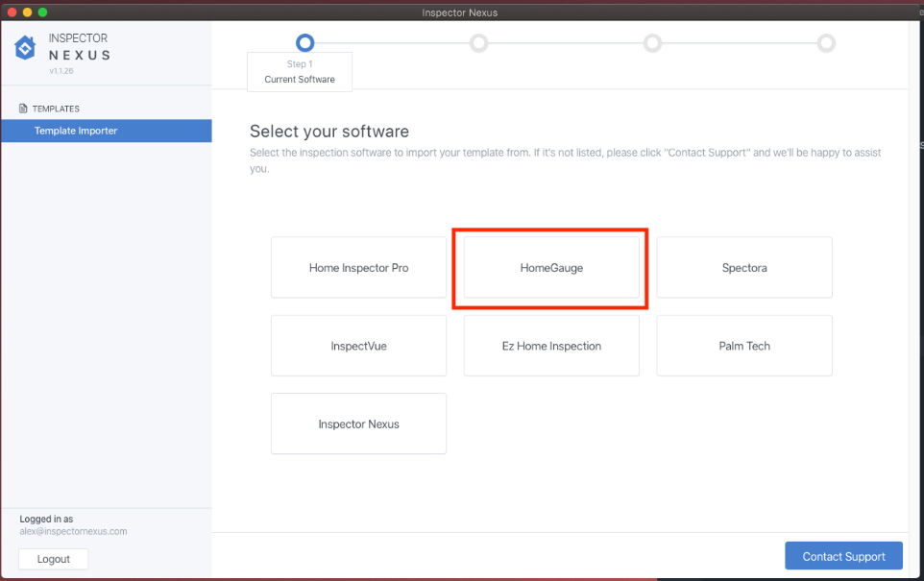The image size is (924, 581).
Task: Click the Contact Support button
Action: 843,556
